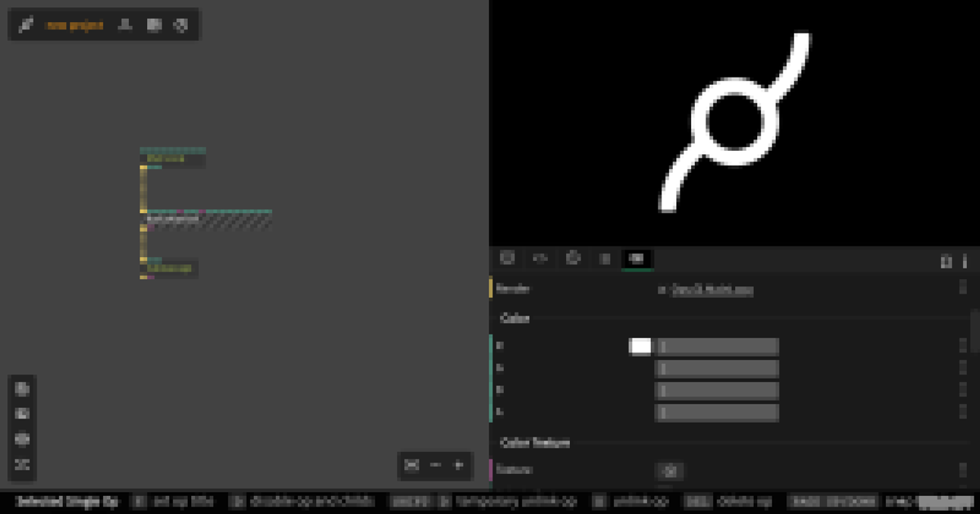
Task: Click the r value slider under Color
Action: [717, 347]
